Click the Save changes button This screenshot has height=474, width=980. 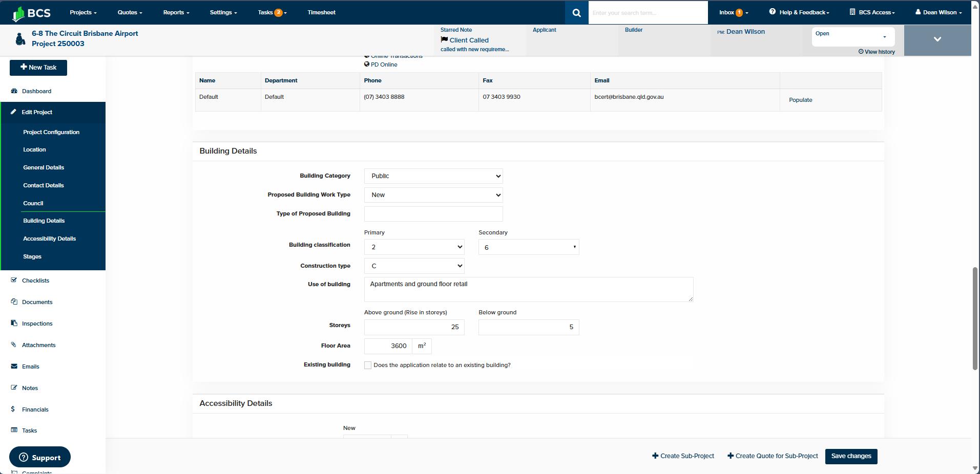[x=851, y=456]
